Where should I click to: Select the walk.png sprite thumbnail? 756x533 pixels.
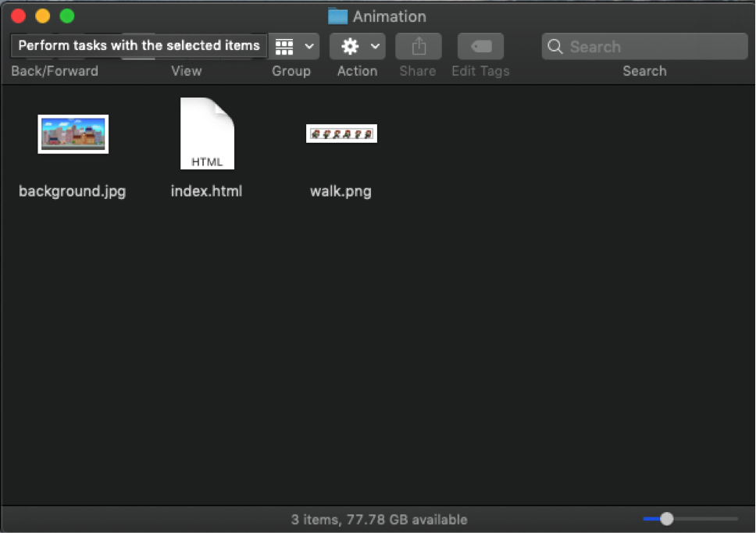tap(341, 133)
